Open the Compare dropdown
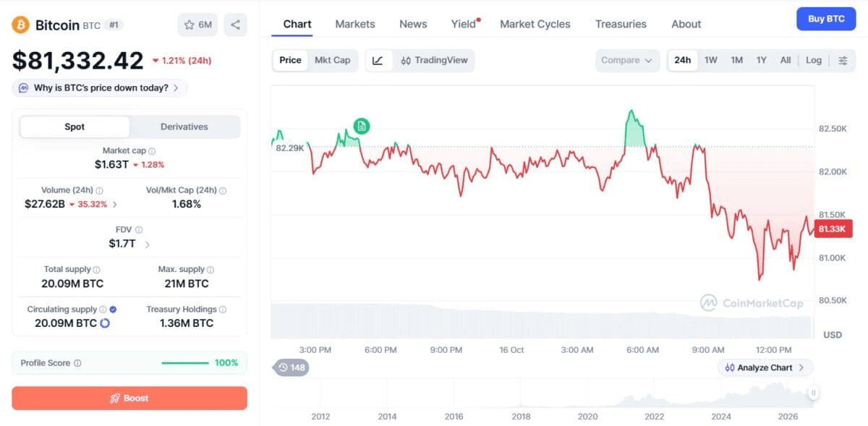The height and width of the screenshot is (426, 868). 627,60
